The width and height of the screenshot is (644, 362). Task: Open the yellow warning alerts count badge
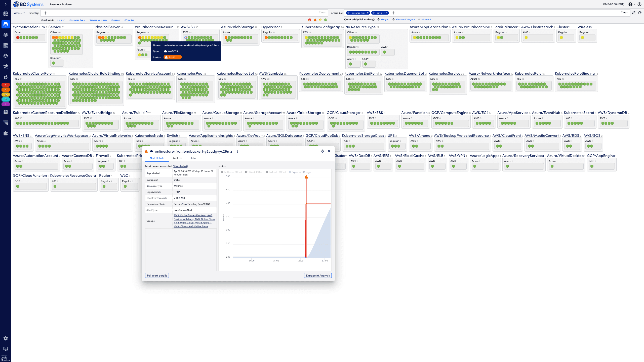(x=6, y=95)
